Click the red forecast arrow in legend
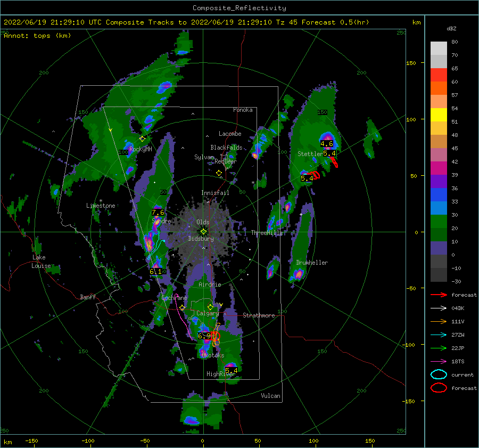 point(439,295)
